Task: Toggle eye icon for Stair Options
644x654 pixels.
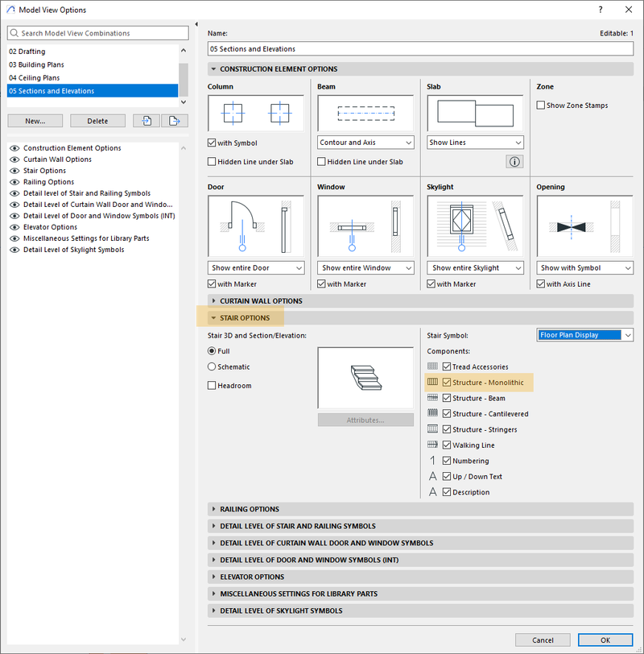Action: pyautogui.click(x=14, y=171)
